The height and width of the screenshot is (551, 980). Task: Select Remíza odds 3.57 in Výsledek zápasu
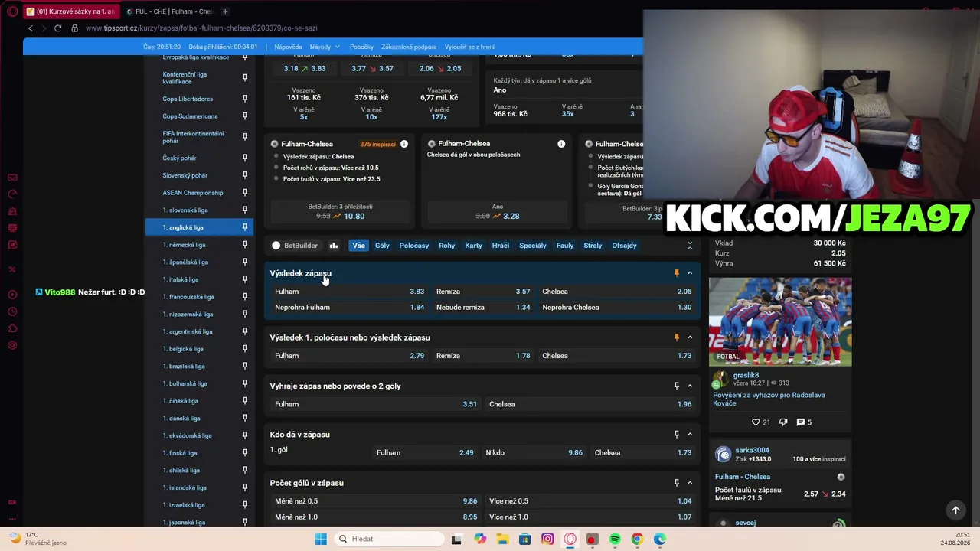pyautogui.click(x=482, y=292)
